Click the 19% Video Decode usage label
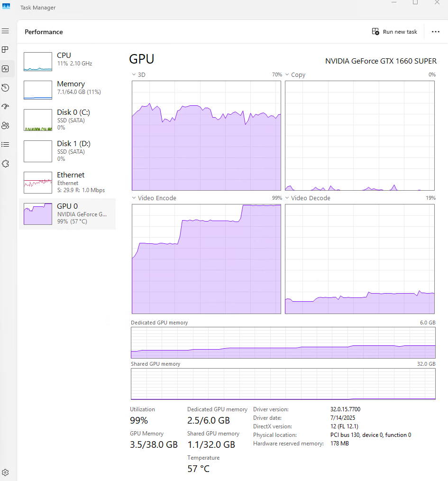 [430, 198]
